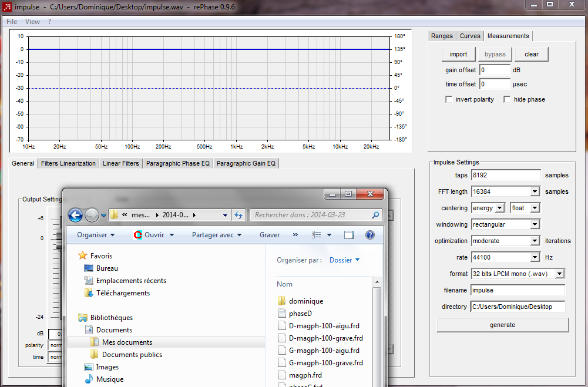
Task: Click the search magnifier icon
Action: tap(375, 215)
